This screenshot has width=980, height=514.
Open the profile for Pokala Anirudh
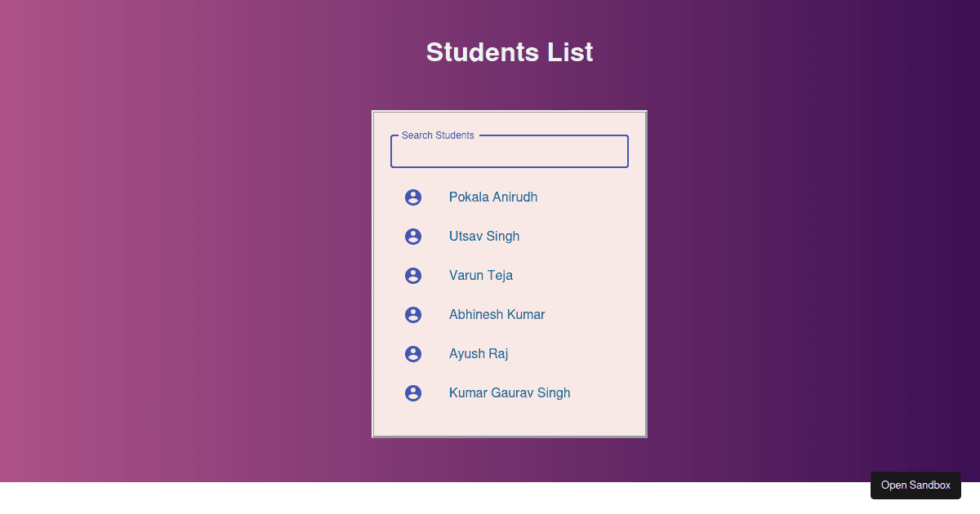[x=493, y=197]
